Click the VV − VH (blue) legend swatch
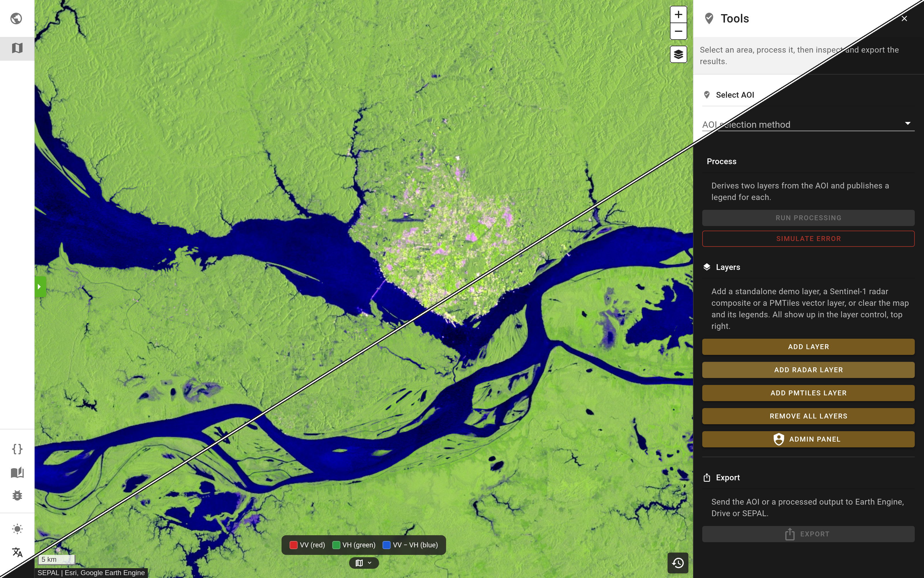The image size is (924, 578). (x=386, y=545)
